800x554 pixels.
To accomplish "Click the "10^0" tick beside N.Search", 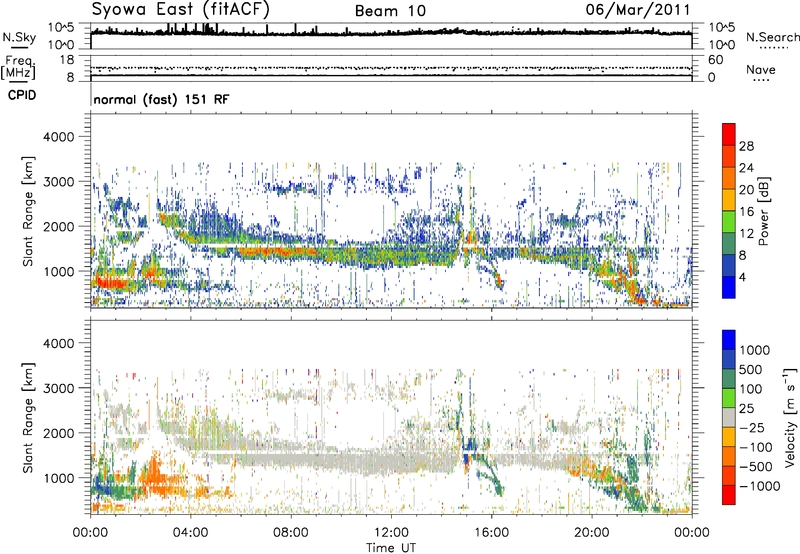I will coord(721,45).
